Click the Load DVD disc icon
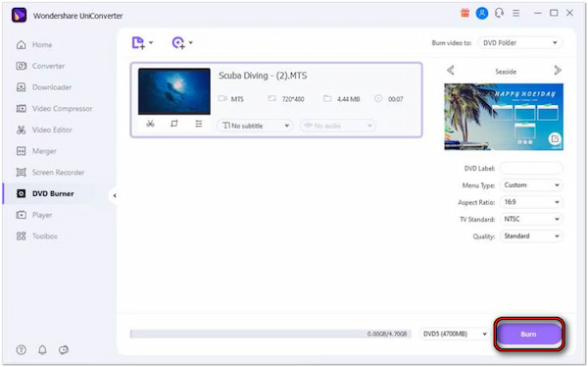The width and height of the screenshot is (588, 367). 178,43
